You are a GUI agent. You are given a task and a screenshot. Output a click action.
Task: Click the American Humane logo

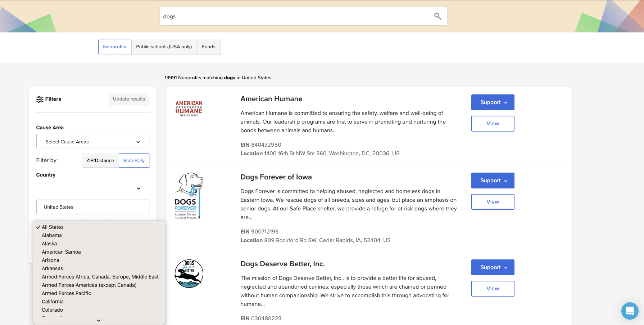(x=189, y=108)
